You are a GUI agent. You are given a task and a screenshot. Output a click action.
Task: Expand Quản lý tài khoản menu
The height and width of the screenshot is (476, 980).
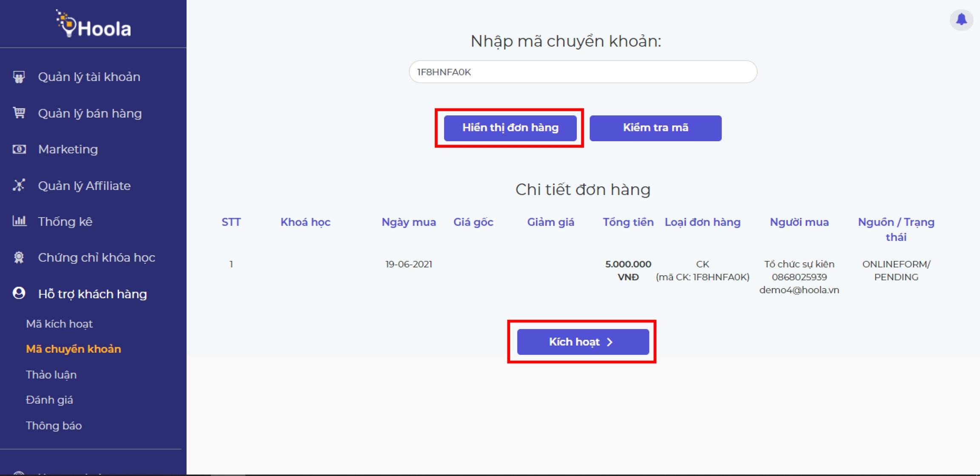(89, 77)
